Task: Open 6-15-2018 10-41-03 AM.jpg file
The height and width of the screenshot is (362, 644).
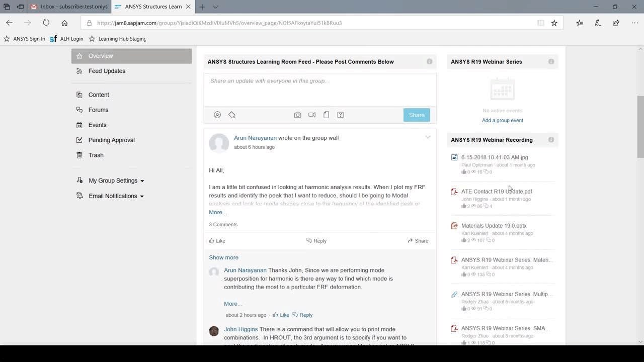Action: [x=495, y=157]
